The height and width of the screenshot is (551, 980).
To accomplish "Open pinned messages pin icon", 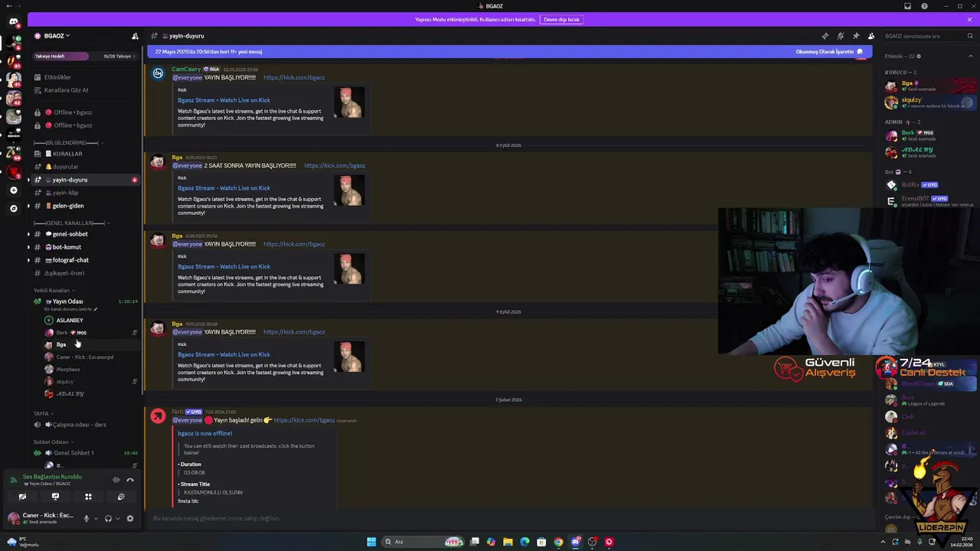I will click(x=855, y=36).
